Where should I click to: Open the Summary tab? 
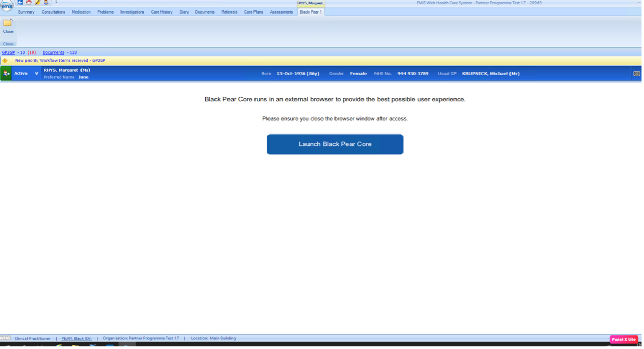coord(26,12)
